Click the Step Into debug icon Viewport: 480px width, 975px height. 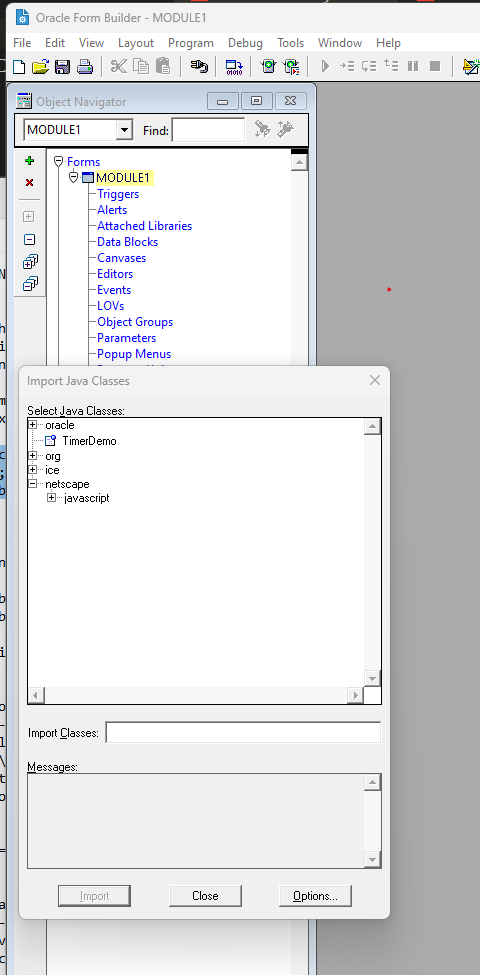[x=347, y=66]
